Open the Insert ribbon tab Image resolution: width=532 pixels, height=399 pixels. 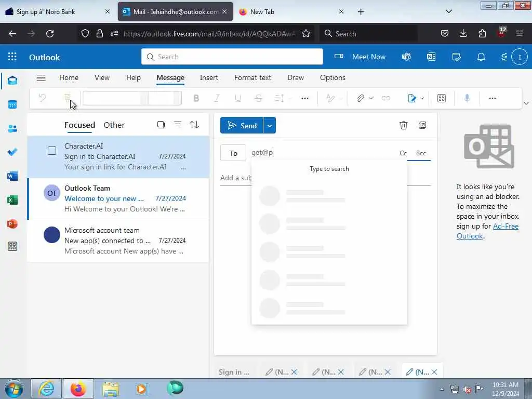[x=209, y=78]
